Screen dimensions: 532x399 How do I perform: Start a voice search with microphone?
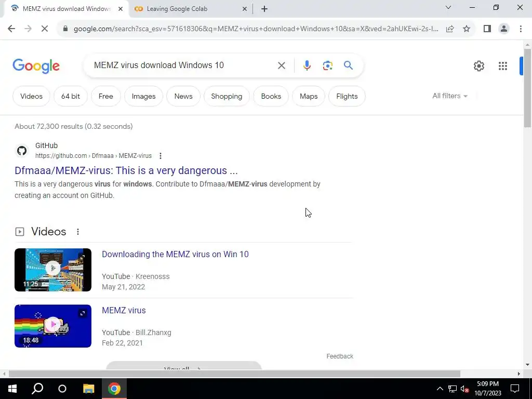pos(307,65)
